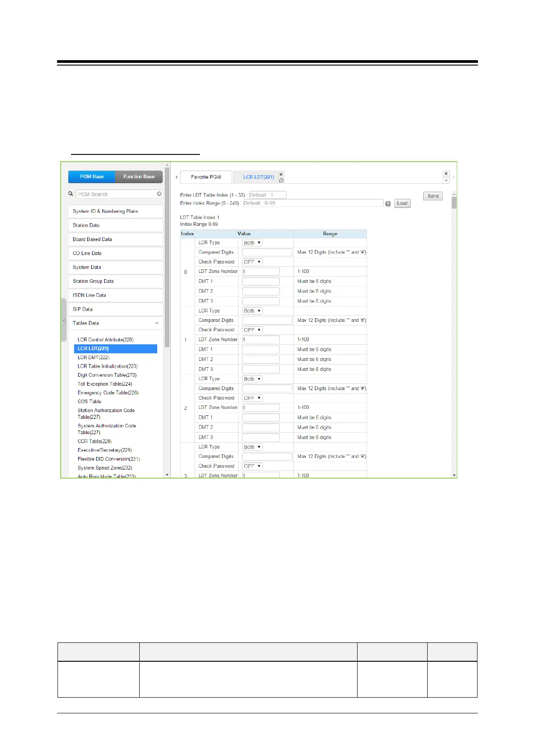This screenshot has height=756, width=535.
Task: Click the left arrow to scroll tabs back
Action: point(177,177)
